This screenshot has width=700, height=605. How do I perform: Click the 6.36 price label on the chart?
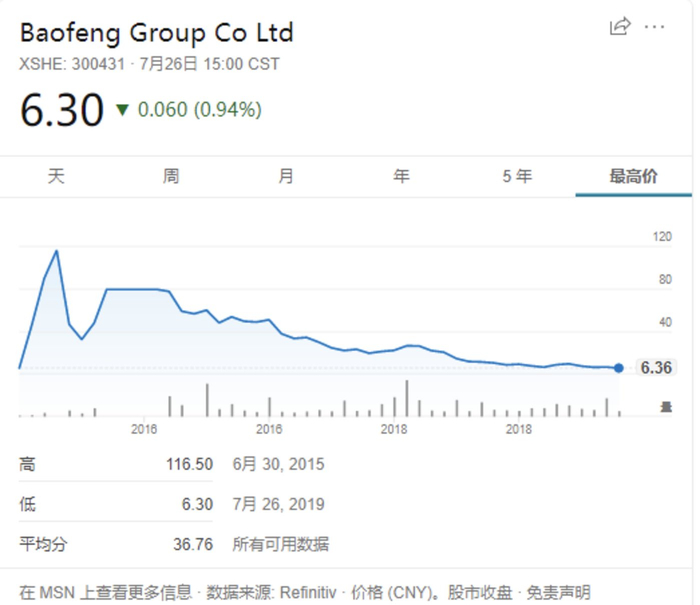point(655,368)
